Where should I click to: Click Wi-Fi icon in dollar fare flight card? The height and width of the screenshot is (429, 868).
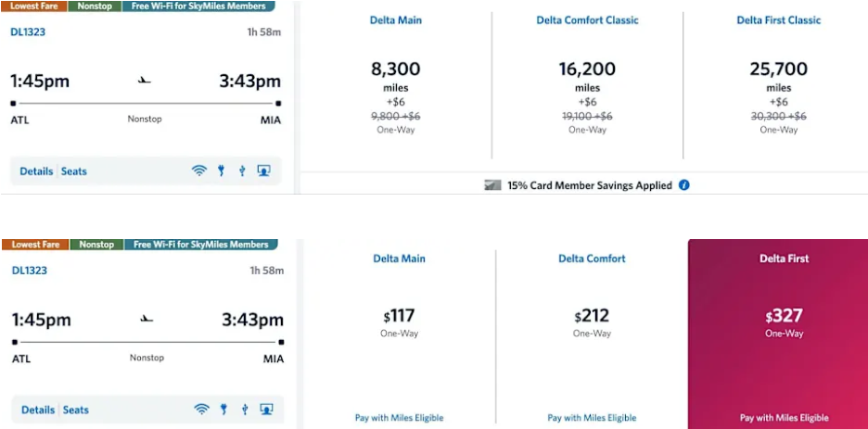(x=201, y=410)
